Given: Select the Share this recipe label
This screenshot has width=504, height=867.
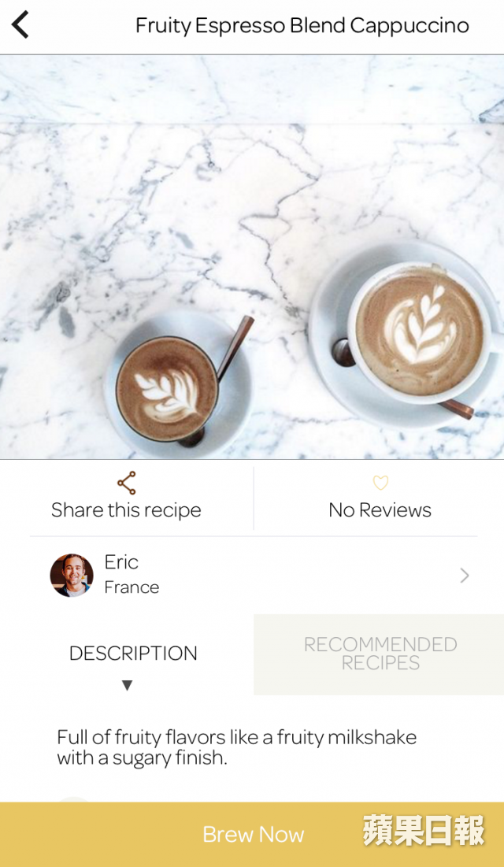Looking at the screenshot, I should click(126, 509).
